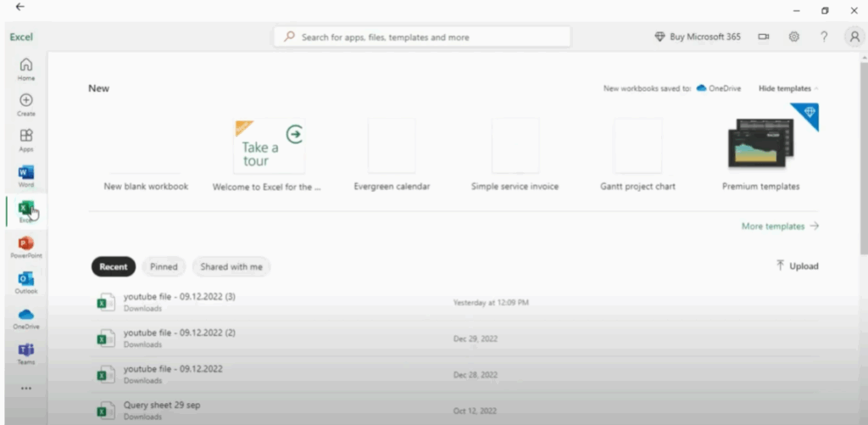The image size is (868, 425).
Task: Open Settings gear in header
Action: (793, 36)
